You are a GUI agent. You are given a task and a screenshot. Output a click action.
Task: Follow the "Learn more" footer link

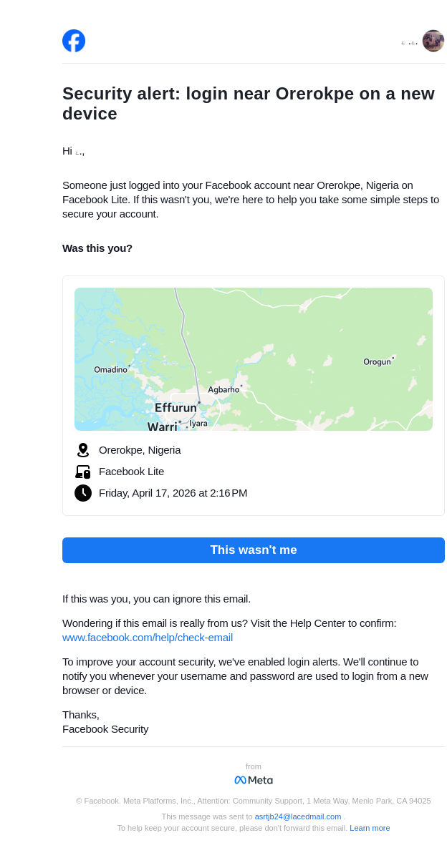(x=370, y=828)
